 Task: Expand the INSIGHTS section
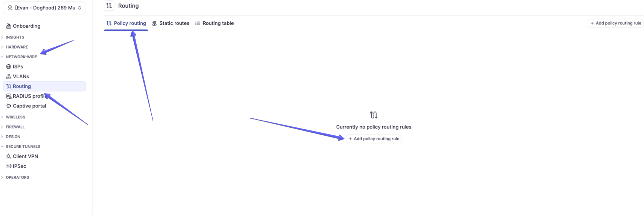[x=15, y=37]
